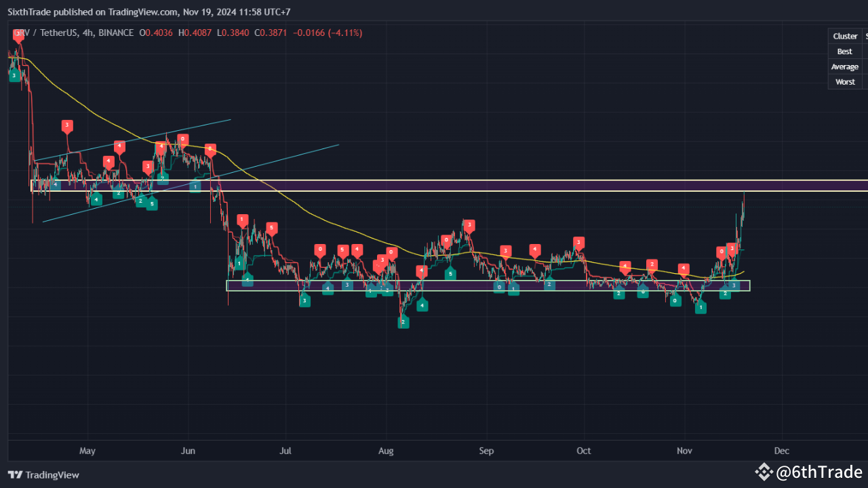Select the teal "2" marker at the August bottom
The image size is (868, 488).
(403, 323)
